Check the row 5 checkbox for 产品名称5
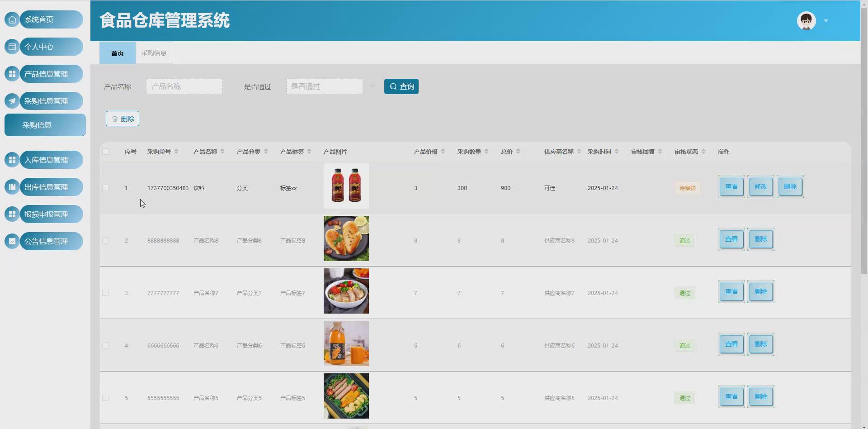Image resolution: width=868 pixels, height=429 pixels. pos(105,398)
